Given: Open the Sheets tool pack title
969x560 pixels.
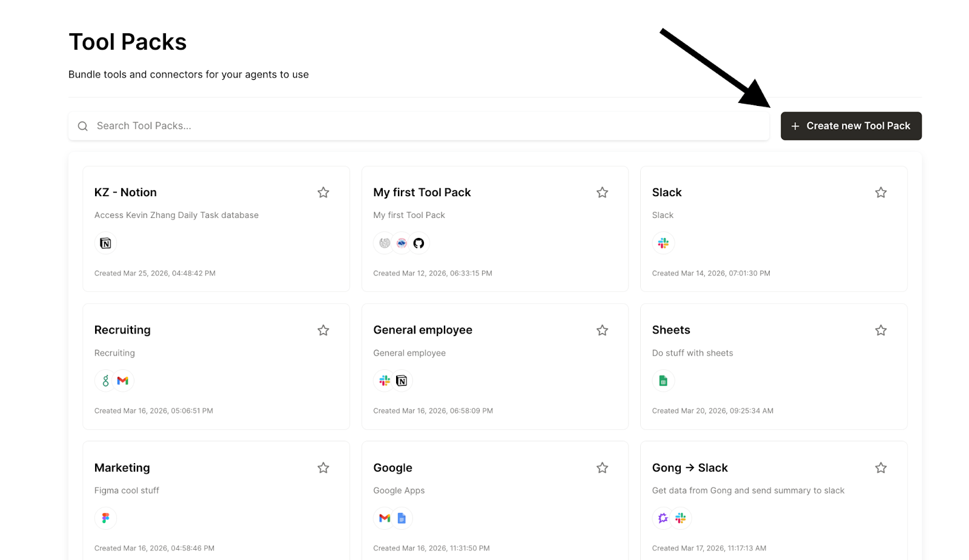Looking at the screenshot, I should (671, 330).
